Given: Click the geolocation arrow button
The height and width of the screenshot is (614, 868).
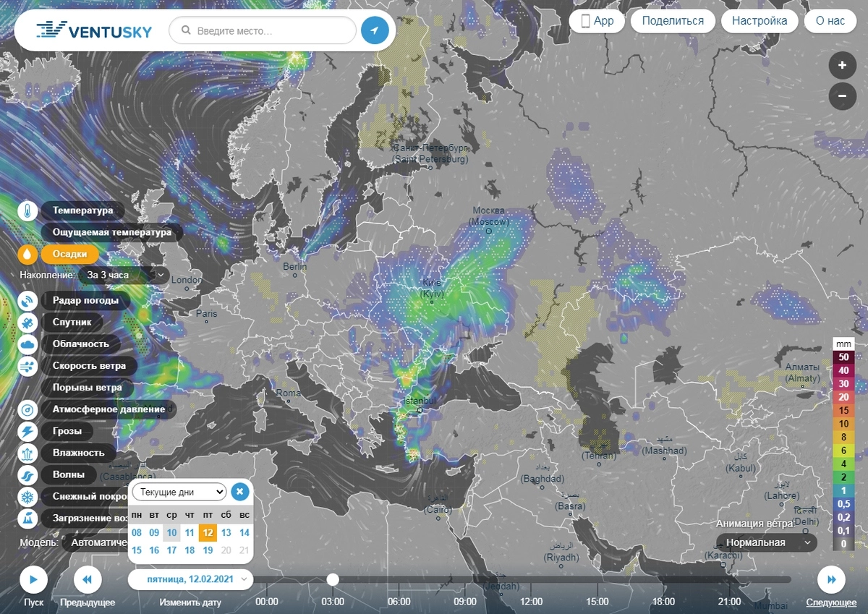Looking at the screenshot, I should click(375, 31).
